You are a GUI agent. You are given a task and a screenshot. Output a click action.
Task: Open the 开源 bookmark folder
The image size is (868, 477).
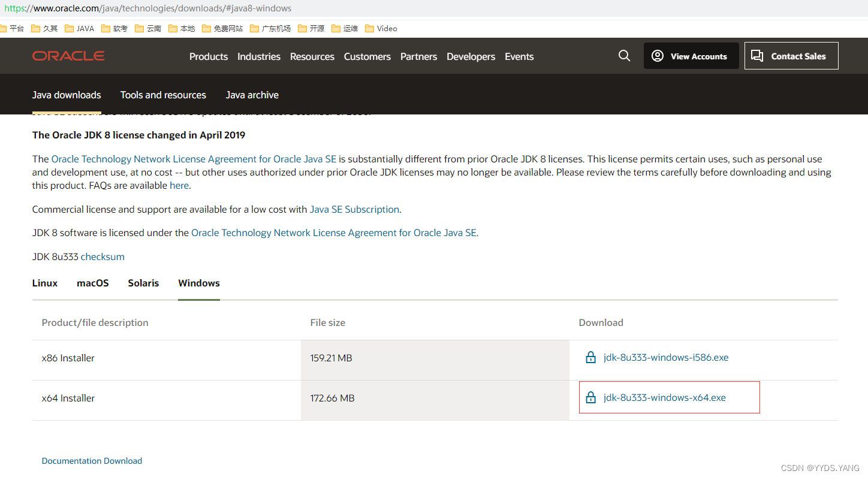(311, 28)
